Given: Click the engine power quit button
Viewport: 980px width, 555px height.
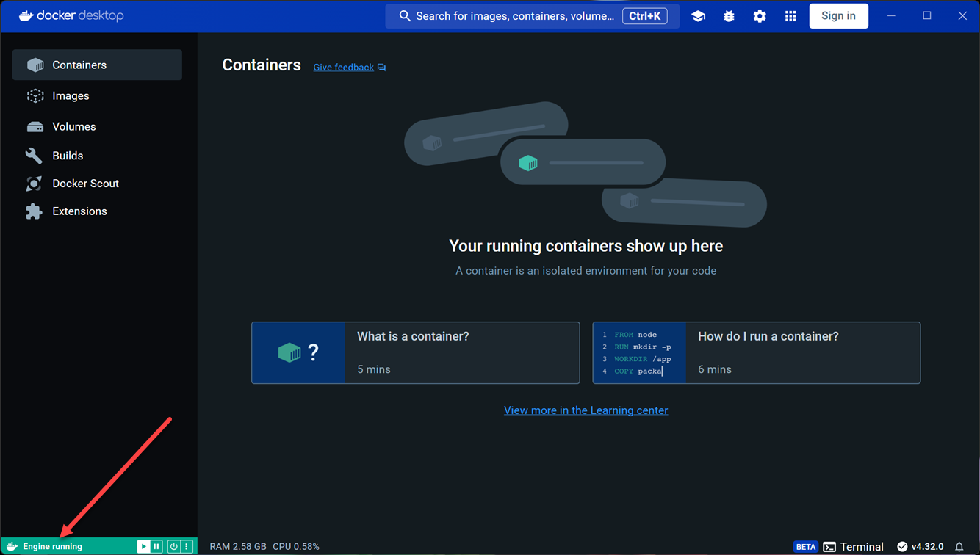Looking at the screenshot, I should 173,547.
